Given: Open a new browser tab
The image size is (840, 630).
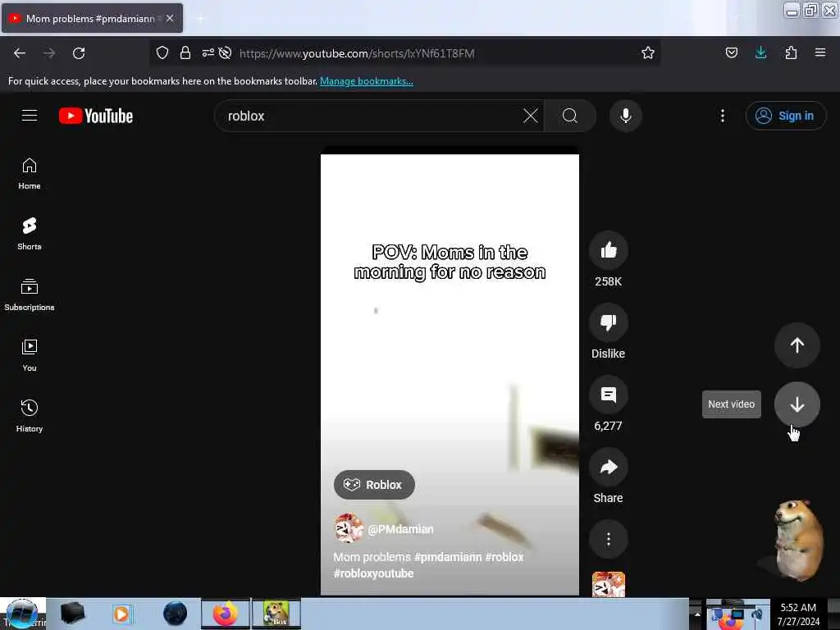Looking at the screenshot, I should 200,19.
